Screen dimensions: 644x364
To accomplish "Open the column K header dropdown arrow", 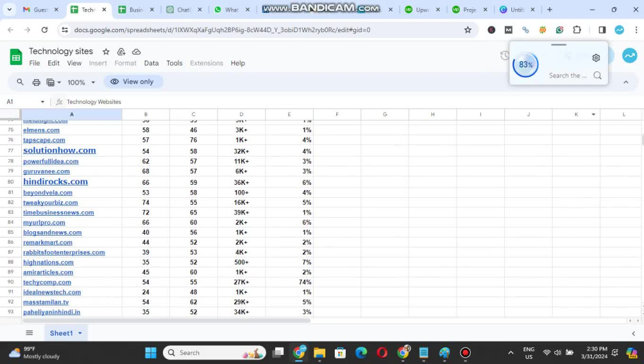I will click(x=594, y=114).
